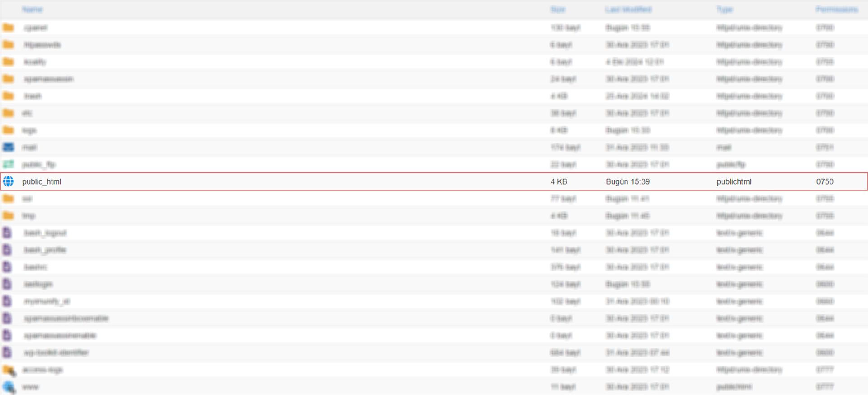Viewport: 868px width, 395px height.
Task: Click the 0750 permissions of public_html
Action: point(825,181)
